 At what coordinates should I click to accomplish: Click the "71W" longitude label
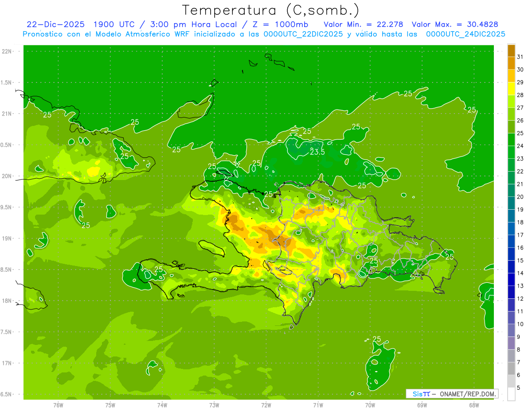click(x=318, y=405)
